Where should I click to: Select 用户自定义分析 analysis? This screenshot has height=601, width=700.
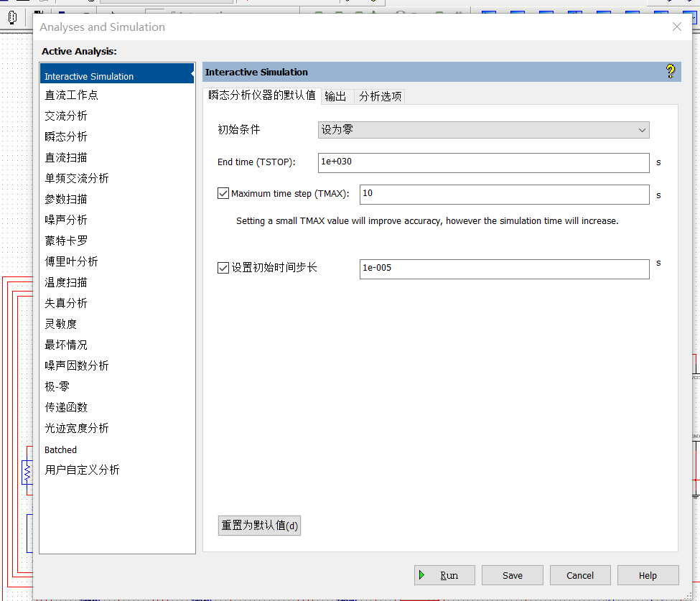pyautogui.click(x=82, y=470)
